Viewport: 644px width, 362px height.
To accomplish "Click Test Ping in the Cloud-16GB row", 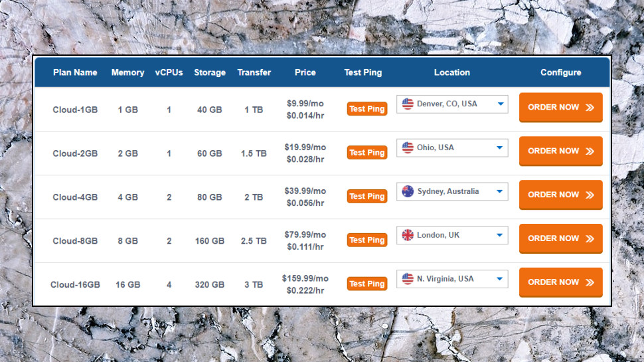I will point(366,284).
